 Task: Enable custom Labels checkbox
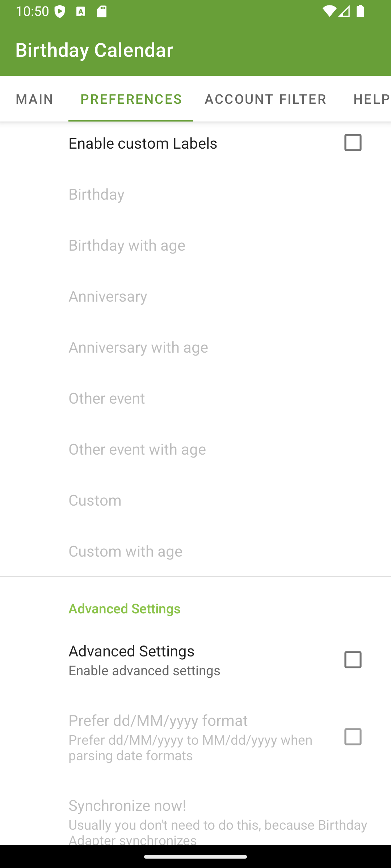tap(353, 142)
